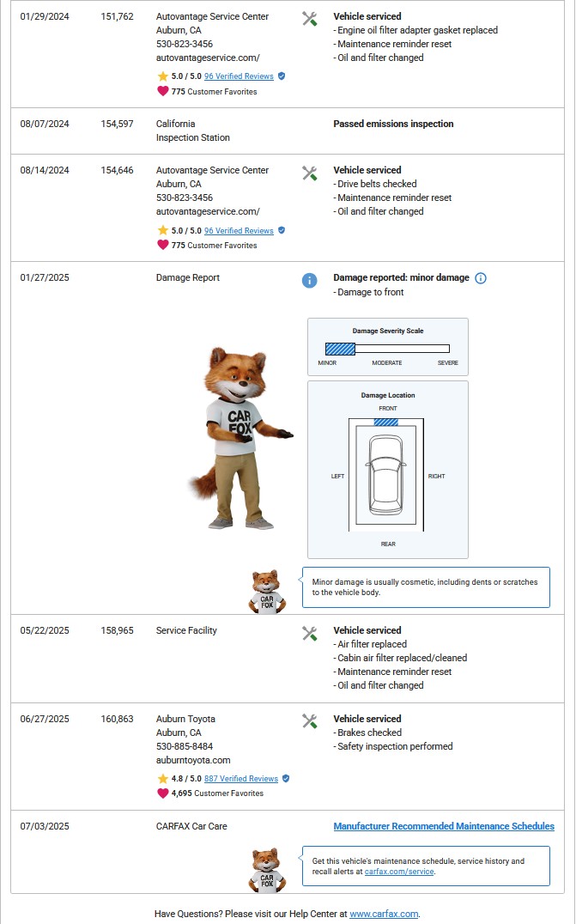Click heart icon beside 4,695 Customer Favorites
Image resolution: width=576 pixels, height=924 pixels.
pos(162,793)
